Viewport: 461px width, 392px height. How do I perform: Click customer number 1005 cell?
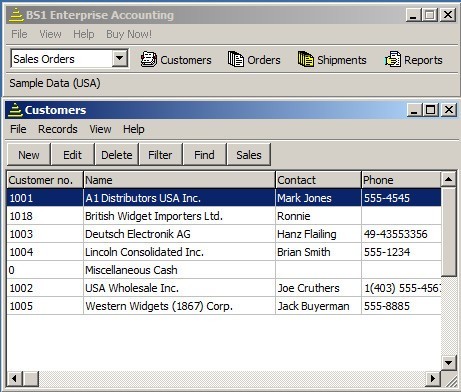[x=45, y=306]
